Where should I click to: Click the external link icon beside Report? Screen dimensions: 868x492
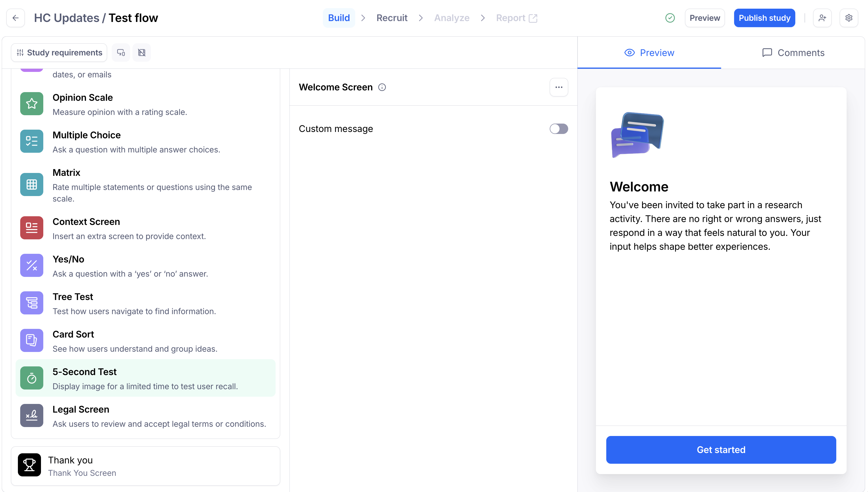pos(533,18)
